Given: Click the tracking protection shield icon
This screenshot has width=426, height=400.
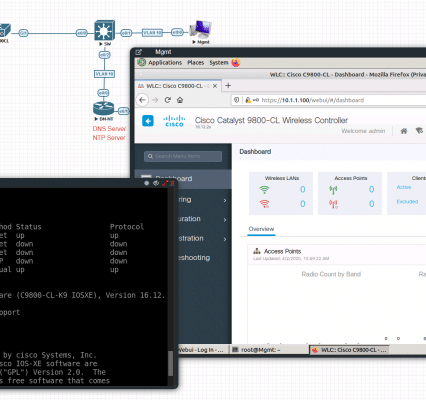Looking at the screenshot, I should pos(236,100).
